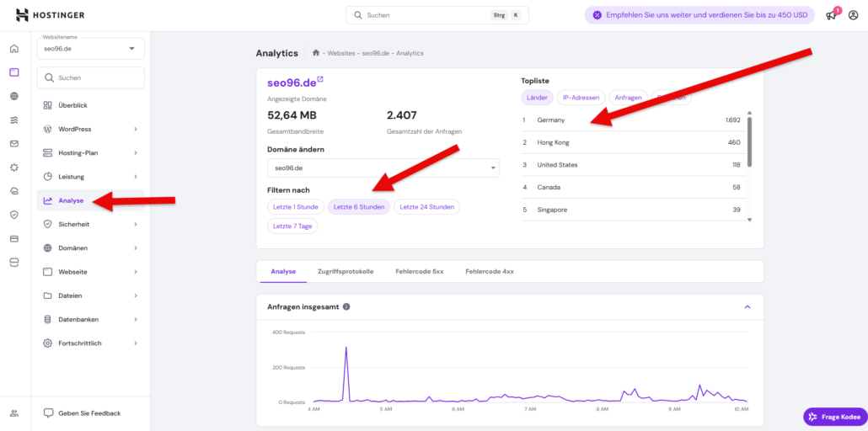Open notifications megaphone icon with badge
The height and width of the screenshot is (431, 868).
pyautogui.click(x=832, y=15)
